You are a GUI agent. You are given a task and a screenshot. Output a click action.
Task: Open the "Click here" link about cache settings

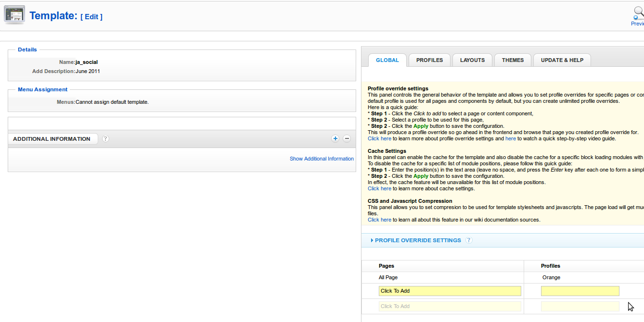379,188
